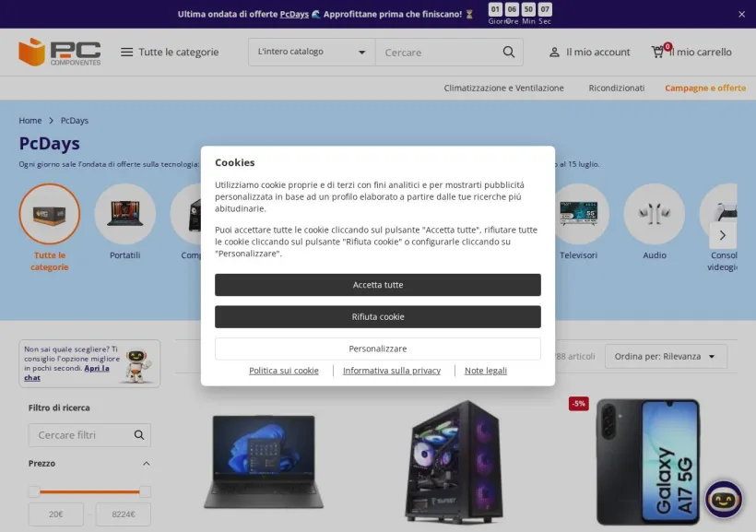Select the Televisori category icon
Image resolution: width=756 pixels, height=532 pixels.
579,214
